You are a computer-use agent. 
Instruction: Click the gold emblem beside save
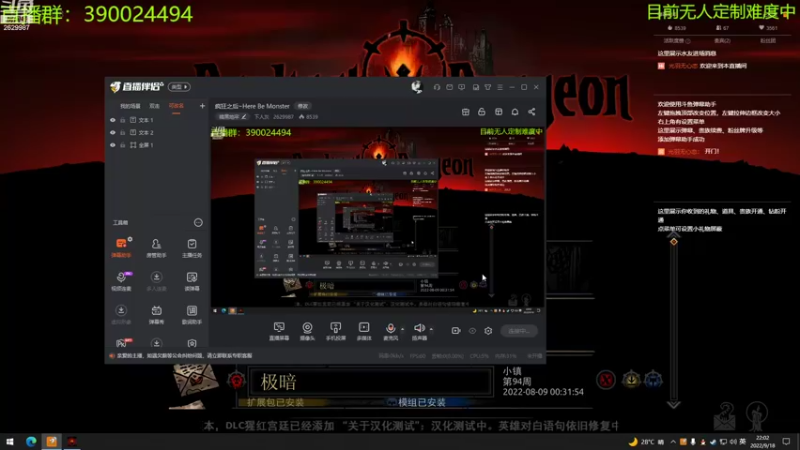(x=631, y=380)
